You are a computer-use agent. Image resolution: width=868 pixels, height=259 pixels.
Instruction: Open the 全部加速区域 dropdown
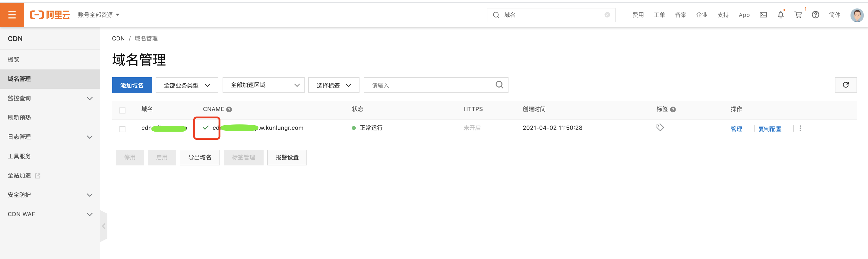(x=263, y=85)
